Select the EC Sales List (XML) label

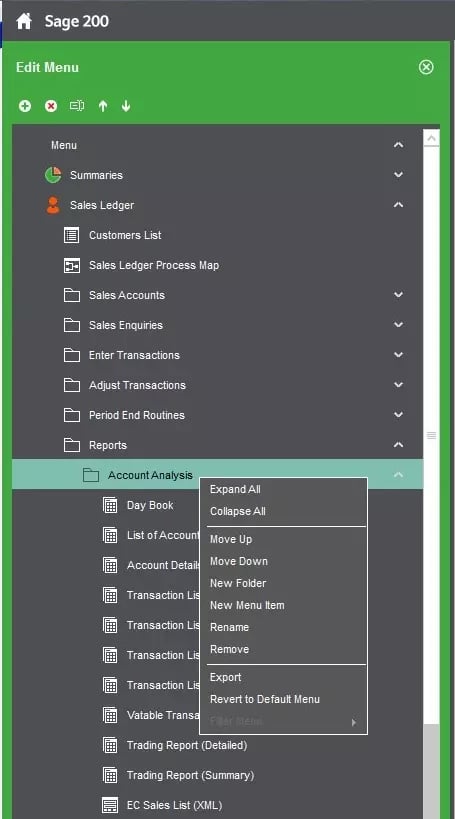pos(174,805)
